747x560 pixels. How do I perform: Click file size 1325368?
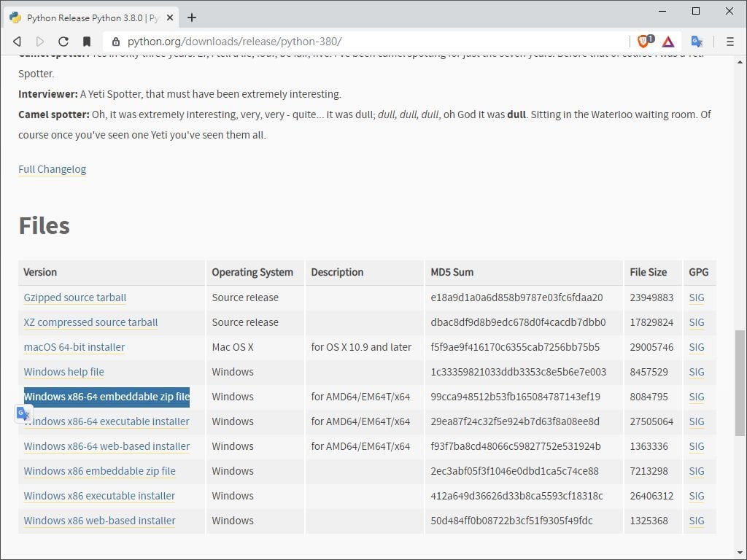[x=649, y=521]
